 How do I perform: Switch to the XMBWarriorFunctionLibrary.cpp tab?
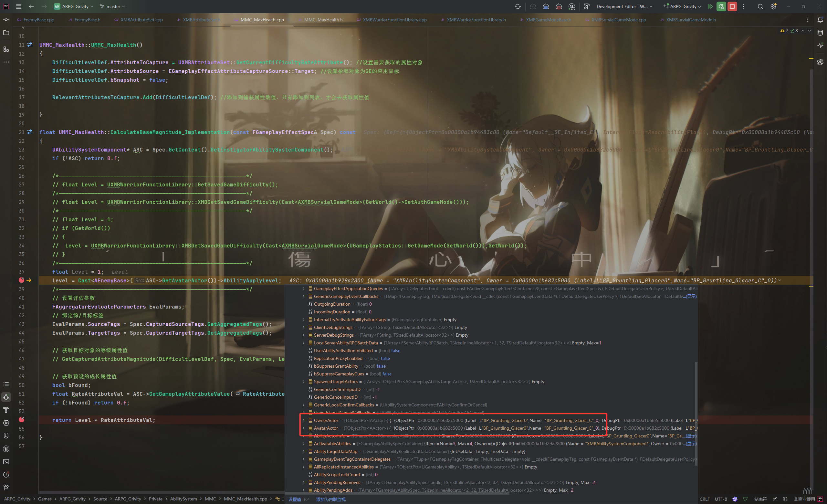[x=392, y=20]
